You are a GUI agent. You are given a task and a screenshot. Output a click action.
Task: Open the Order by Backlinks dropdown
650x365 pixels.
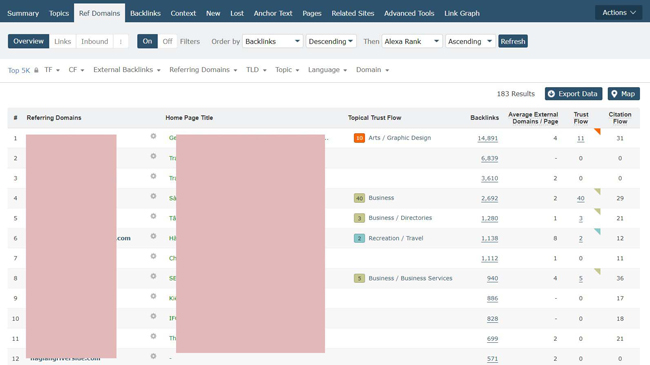click(272, 41)
